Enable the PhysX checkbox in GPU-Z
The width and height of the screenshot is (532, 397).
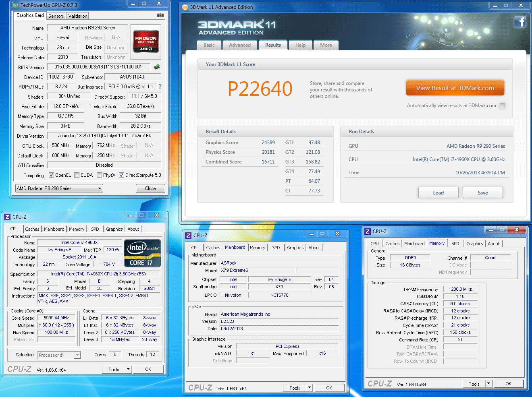click(x=99, y=175)
